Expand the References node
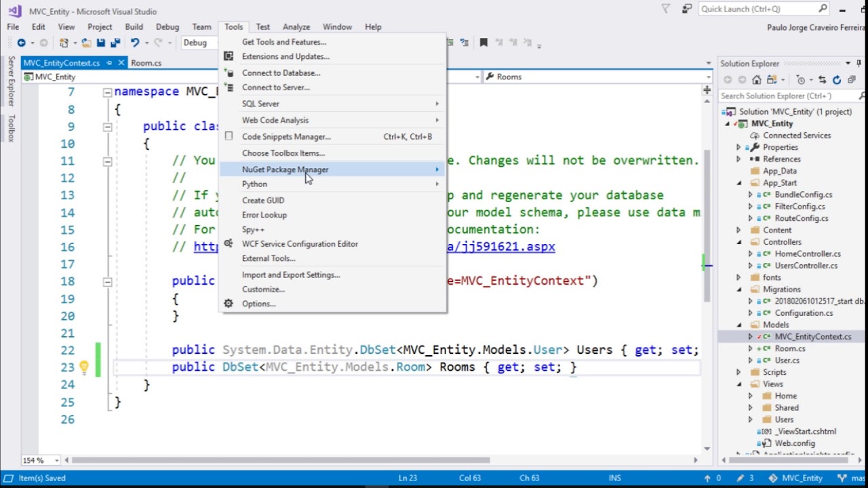Viewport: 868px width, 488px height. pyautogui.click(x=739, y=159)
